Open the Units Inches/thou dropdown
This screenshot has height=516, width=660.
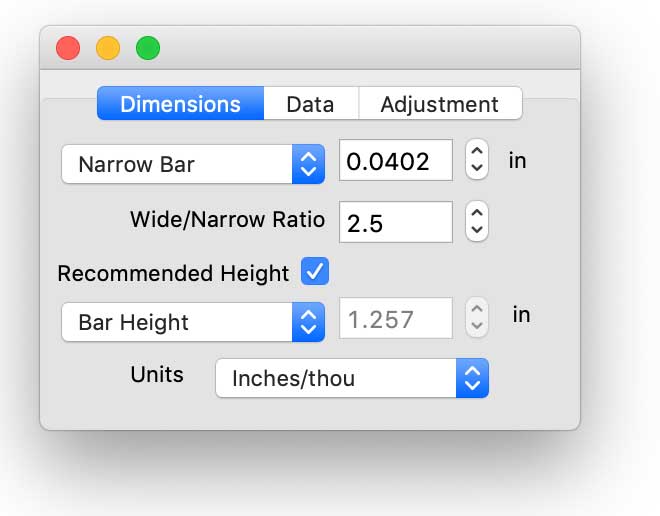tap(352, 378)
